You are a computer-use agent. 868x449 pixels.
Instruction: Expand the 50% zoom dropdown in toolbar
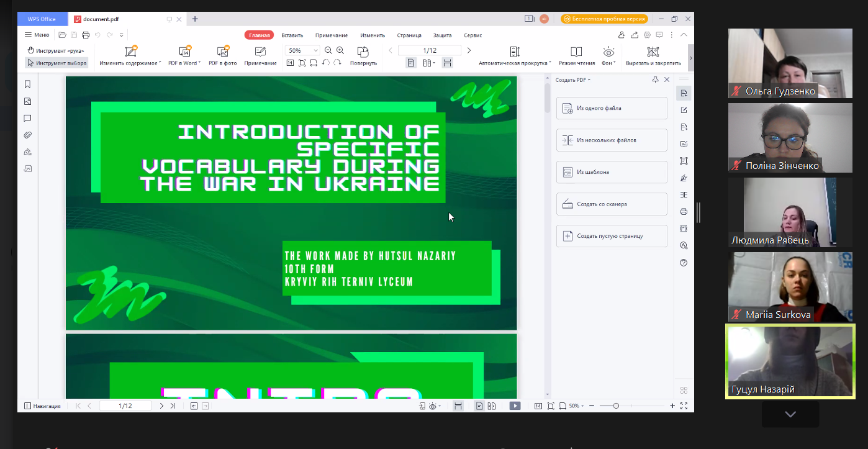pyautogui.click(x=315, y=51)
